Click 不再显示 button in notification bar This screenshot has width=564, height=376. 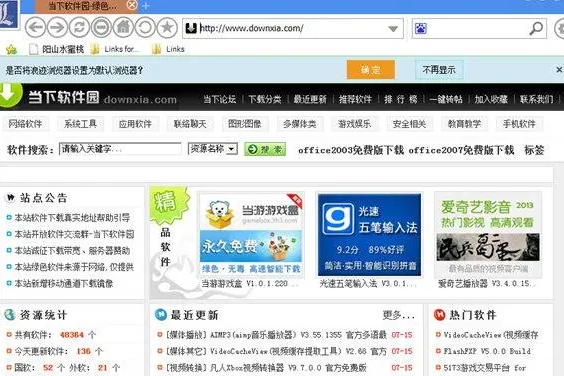tap(439, 70)
